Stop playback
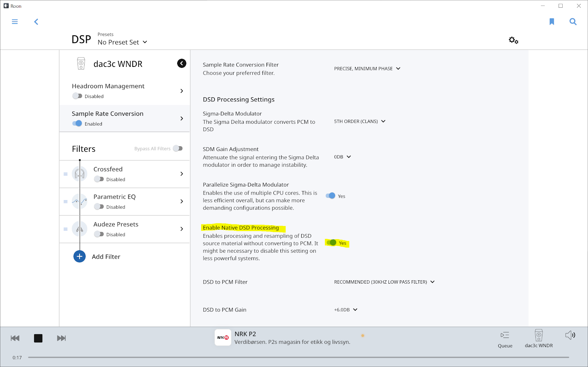 [x=38, y=338]
